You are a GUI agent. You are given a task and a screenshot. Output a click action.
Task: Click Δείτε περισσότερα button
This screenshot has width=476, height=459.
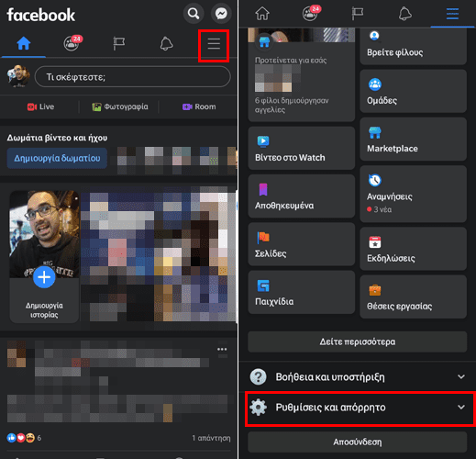(x=358, y=341)
